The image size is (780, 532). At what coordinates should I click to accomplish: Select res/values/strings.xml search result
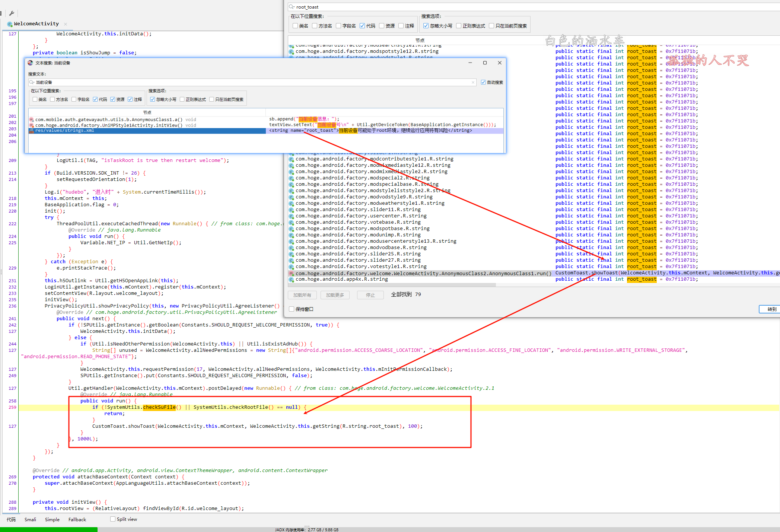click(x=64, y=131)
